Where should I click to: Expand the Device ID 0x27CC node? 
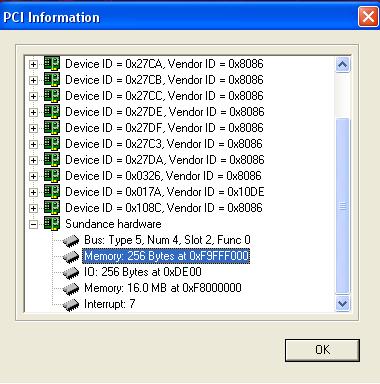tap(33, 96)
